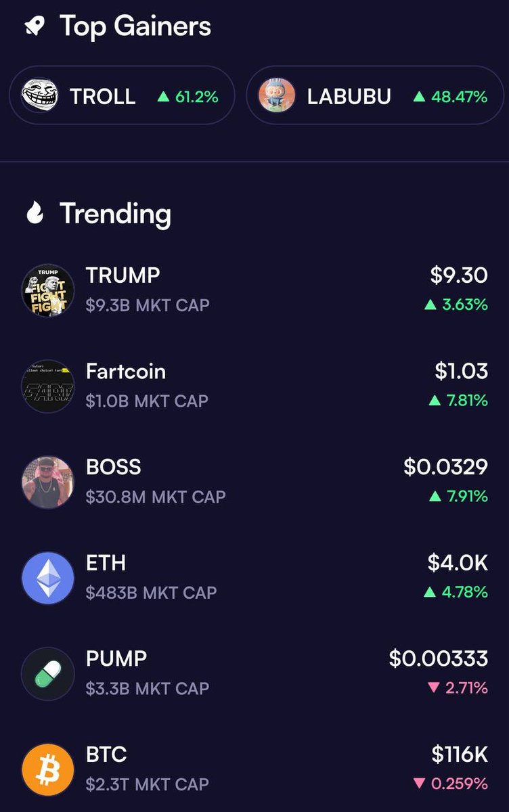Viewport: 509px width, 812px height.
Task: Open the LABUBU top gainer chip
Action: tap(375, 95)
